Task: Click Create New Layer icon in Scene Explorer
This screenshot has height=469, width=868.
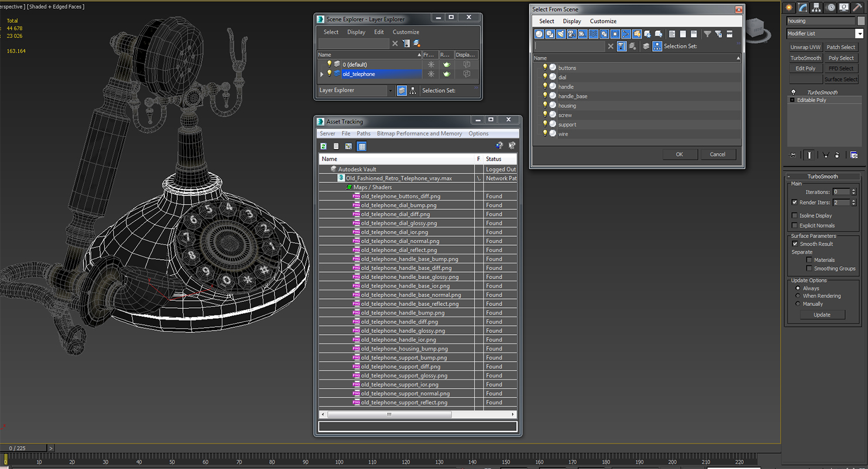Action: pos(416,43)
